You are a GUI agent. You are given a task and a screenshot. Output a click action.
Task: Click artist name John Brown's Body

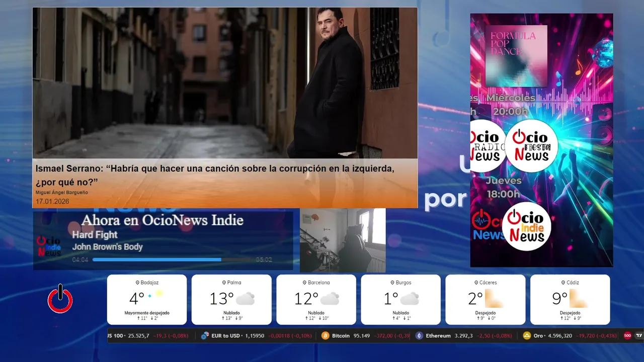point(107,247)
